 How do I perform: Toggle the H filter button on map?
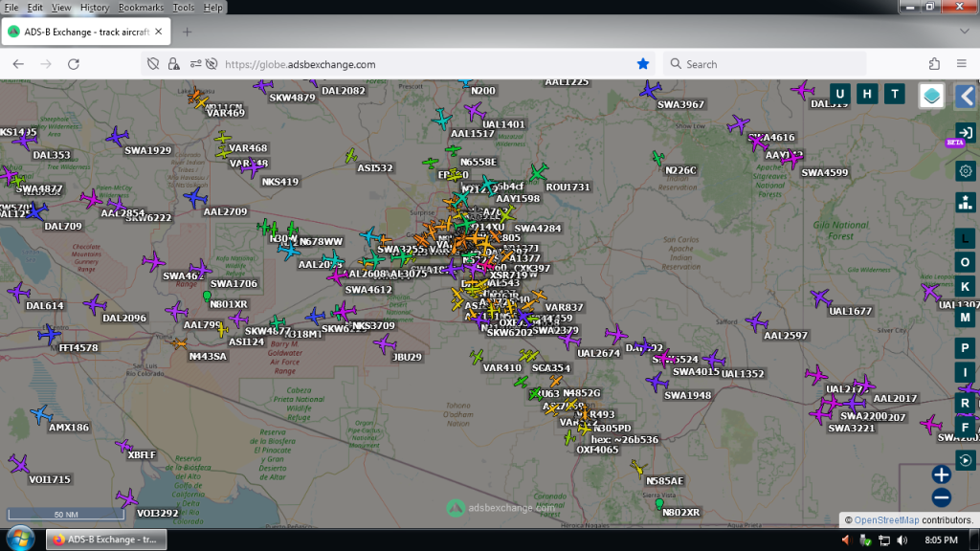867,95
